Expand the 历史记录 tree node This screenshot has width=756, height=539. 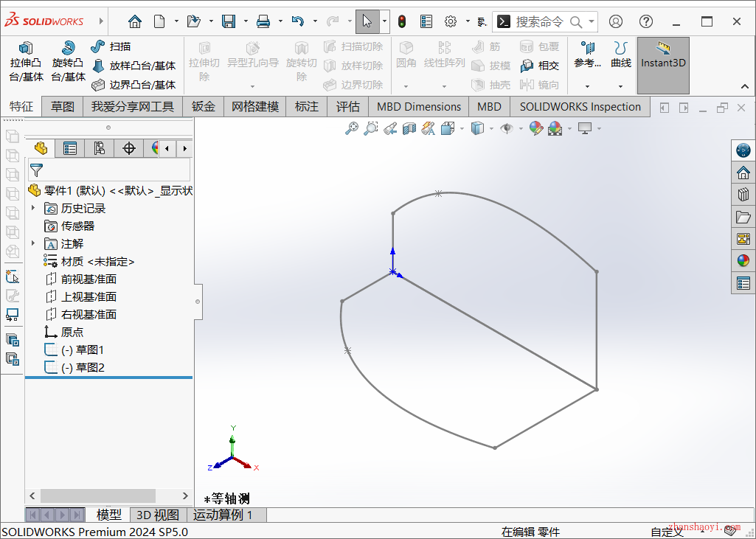pos(33,208)
